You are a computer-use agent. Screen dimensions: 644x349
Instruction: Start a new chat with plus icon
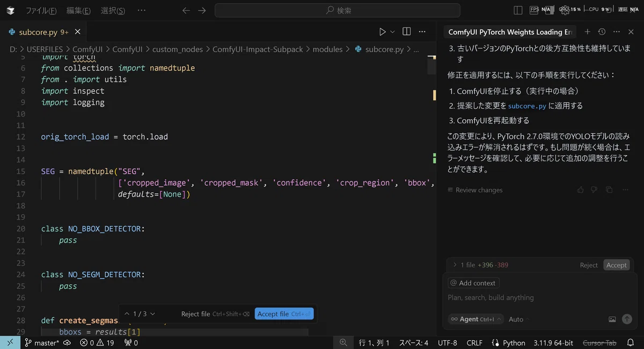[588, 32]
